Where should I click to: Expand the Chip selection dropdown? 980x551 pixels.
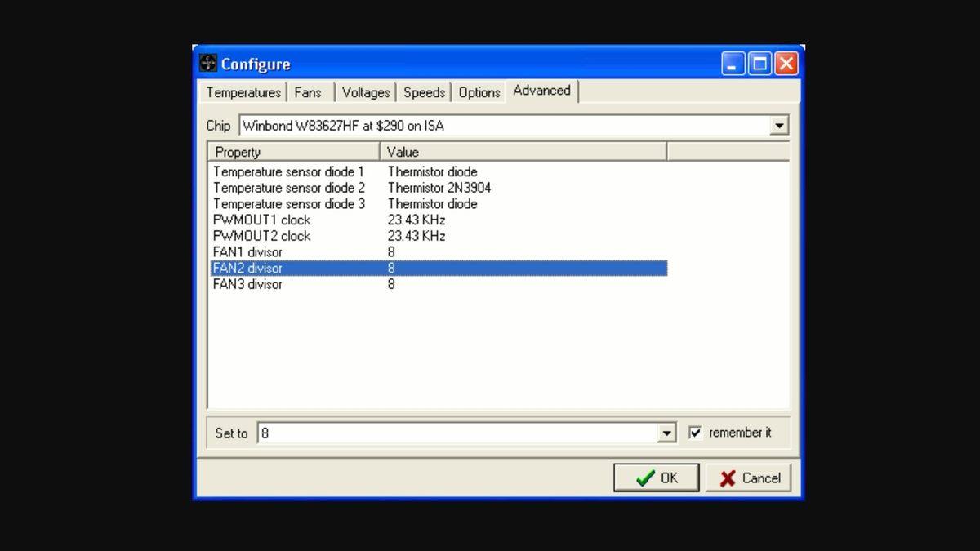pos(780,126)
